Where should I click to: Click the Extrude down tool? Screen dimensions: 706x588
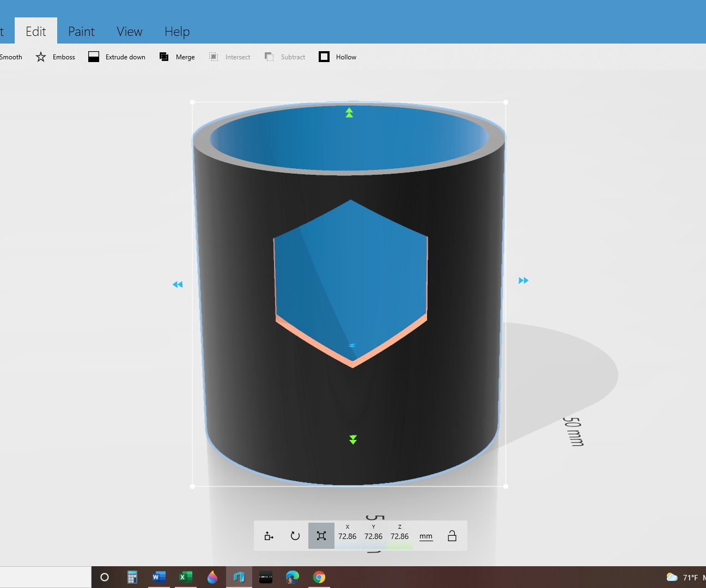click(x=117, y=57)
